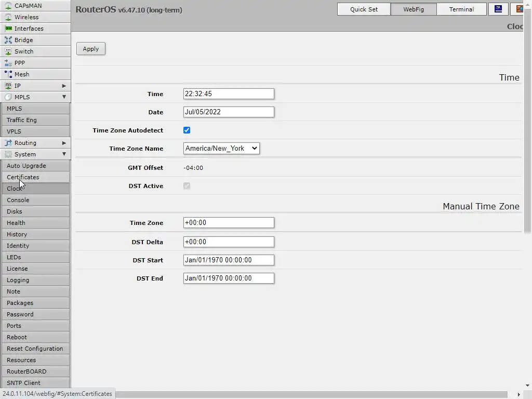Click the Routing icon in sidebar
Image resolution: width=532 pixels, height=399 pixels.
8,143
